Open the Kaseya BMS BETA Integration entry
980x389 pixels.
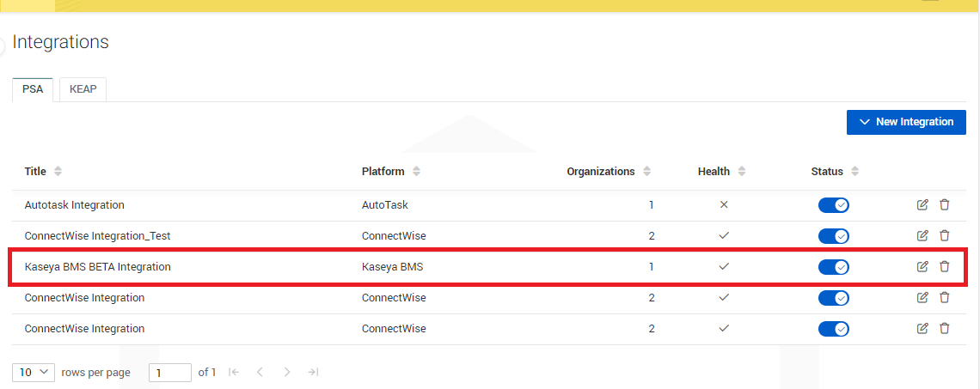tap(97, 267)
